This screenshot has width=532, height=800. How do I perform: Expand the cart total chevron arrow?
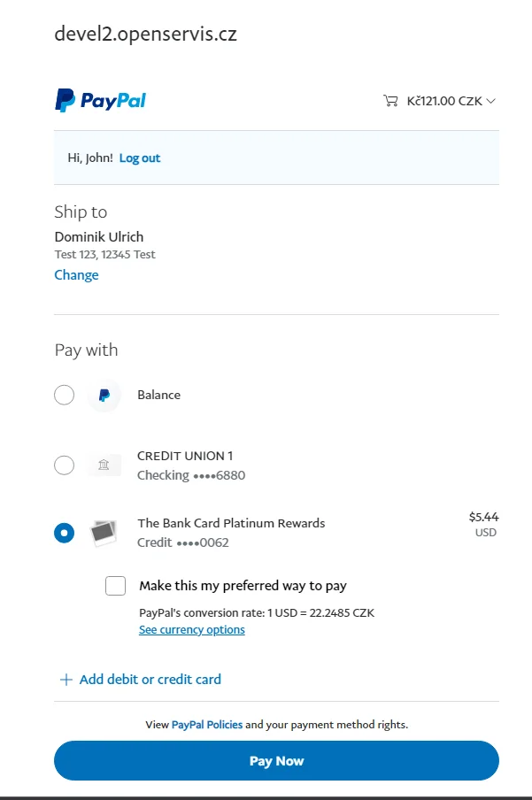pyautogui.click(x=491, y=101)
